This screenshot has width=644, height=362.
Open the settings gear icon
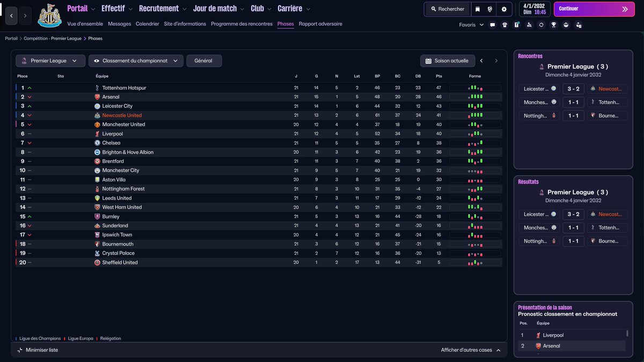504,9
